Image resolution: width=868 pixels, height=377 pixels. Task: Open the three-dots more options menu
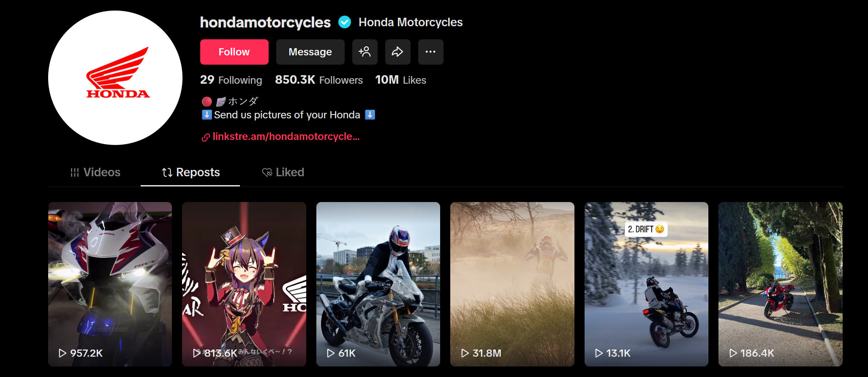click(x=430, y=52)
